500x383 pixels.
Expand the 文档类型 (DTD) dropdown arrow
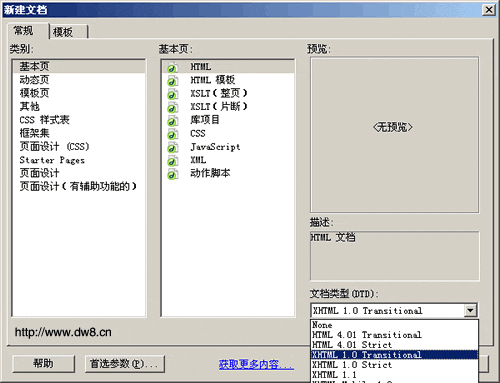(x=470, y=311)
